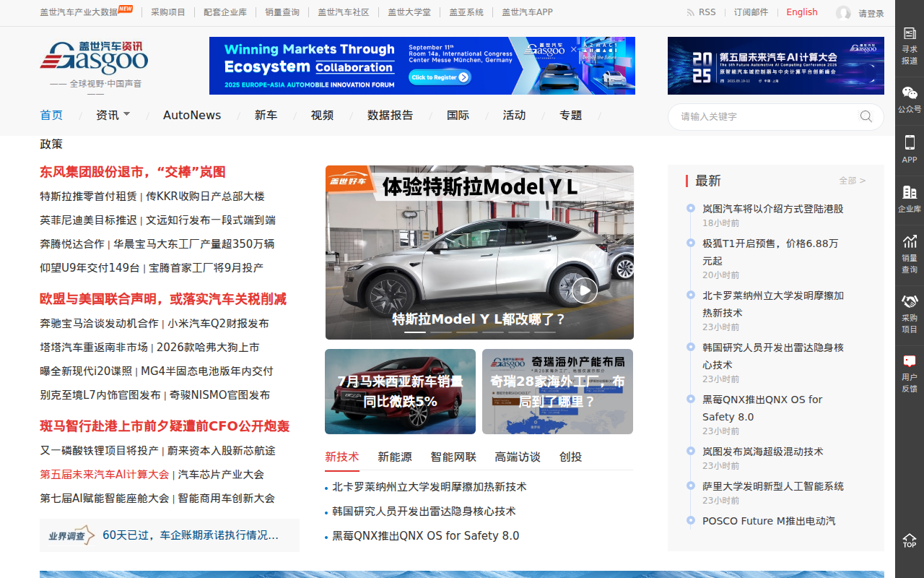Open the 专题 nav item
The height and width of the screenshot is (578, 924).
[570, 115]
